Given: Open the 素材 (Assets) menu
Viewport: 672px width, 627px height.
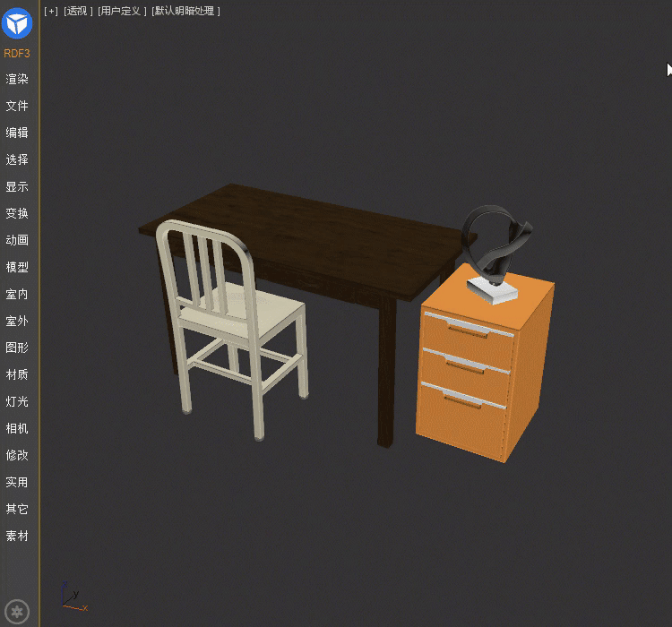Looking at the screenshot, I should click(17, 536).
